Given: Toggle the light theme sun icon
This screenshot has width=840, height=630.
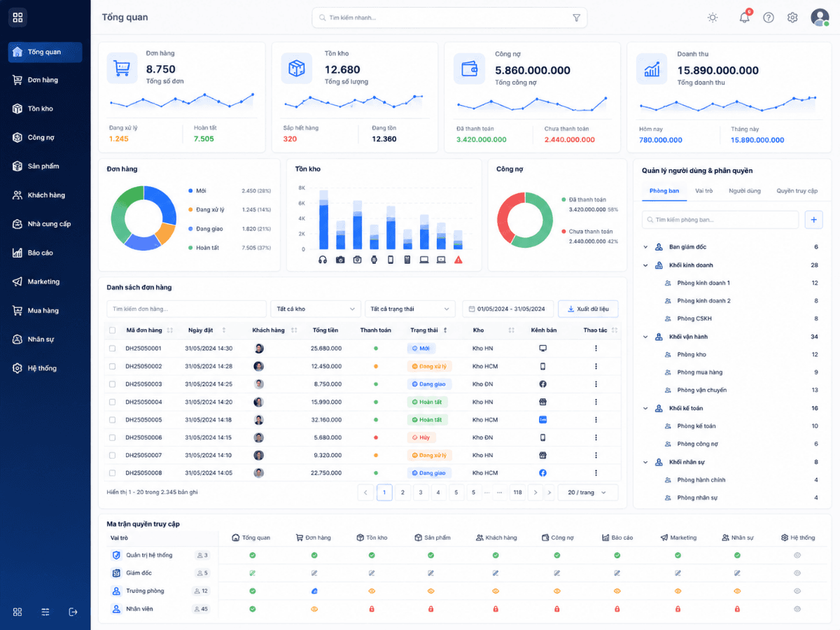Looking at the screenshot, I should tap(713, 17).
